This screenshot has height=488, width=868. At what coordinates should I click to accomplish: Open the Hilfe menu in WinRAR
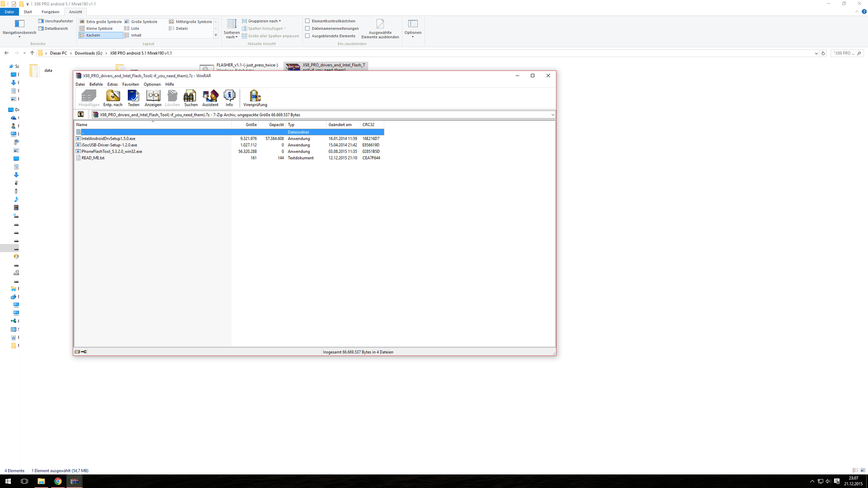[170, 84]
